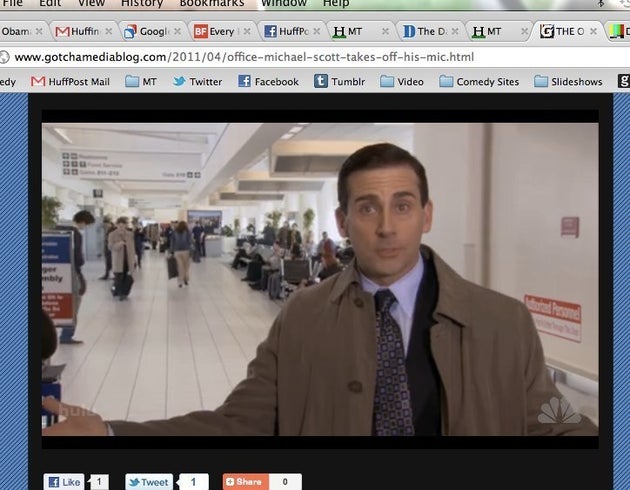Viewport: 630px width, 490px height.
Task: Click the Facebook Like count bubble
Action: pos(98,482)
